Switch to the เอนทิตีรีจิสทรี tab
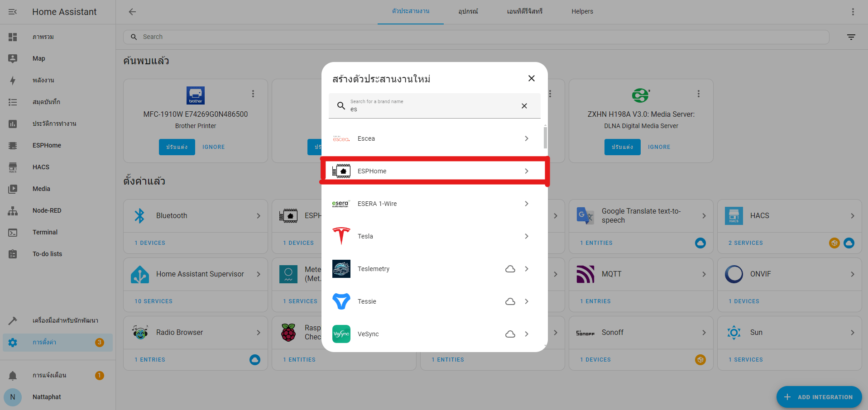This screenshot has height=410, width=868. (525, 12)
